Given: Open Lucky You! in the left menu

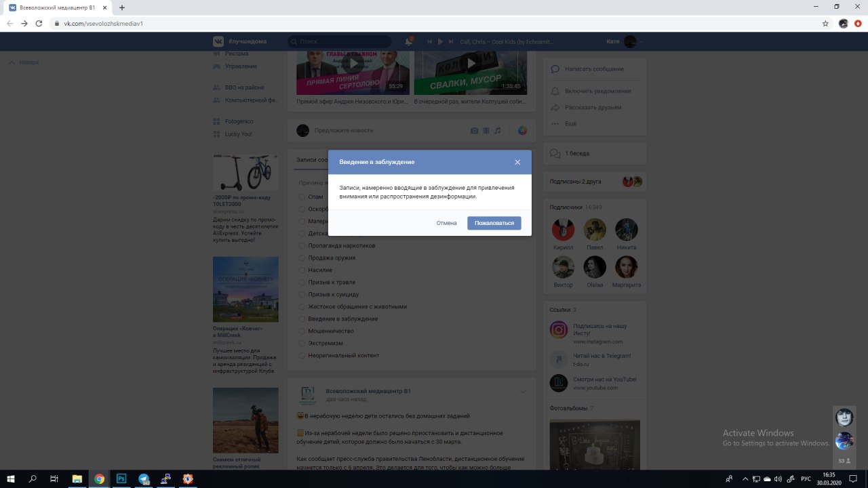Looking at the screenshot, I should tap(239, 134).
